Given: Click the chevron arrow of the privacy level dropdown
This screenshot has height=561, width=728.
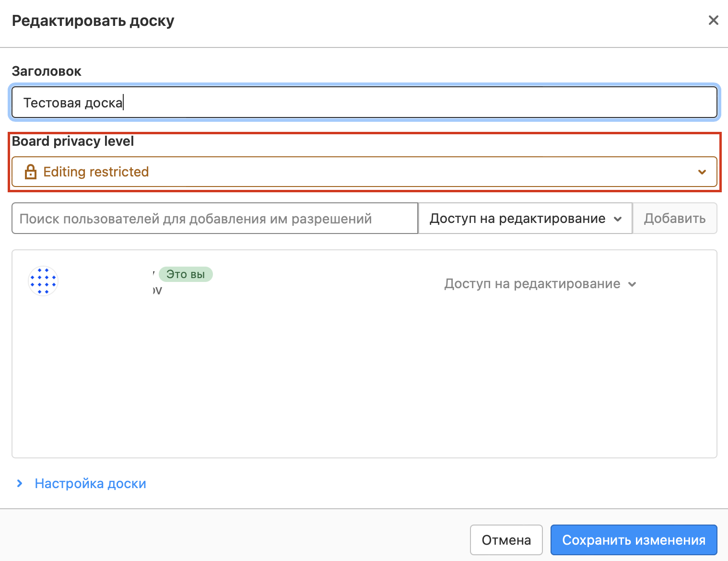Looking at the screenshot, I should 702,172.
